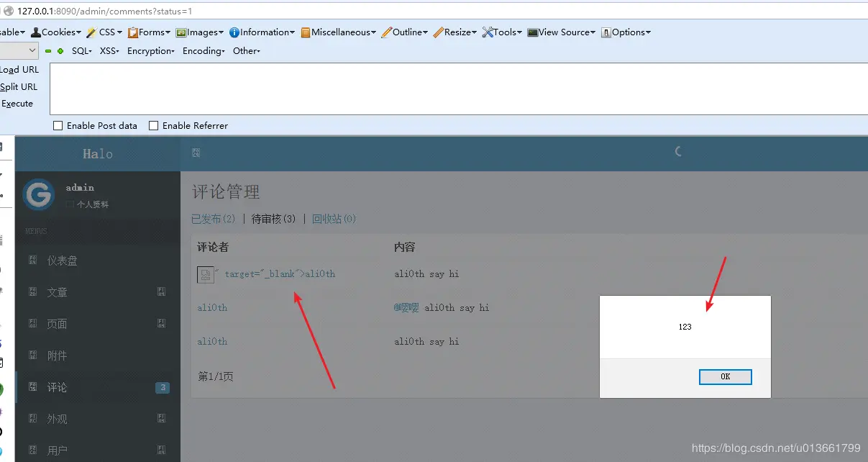Click the Halo logo header
The width and height of the screenshot is (868, 462).
[98, 154]
